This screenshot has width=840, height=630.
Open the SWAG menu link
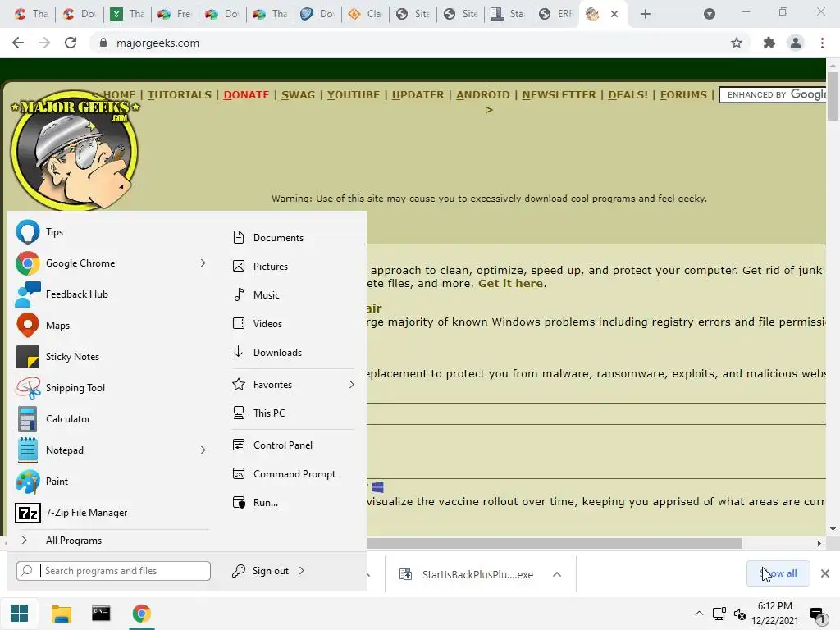(298, 95)
